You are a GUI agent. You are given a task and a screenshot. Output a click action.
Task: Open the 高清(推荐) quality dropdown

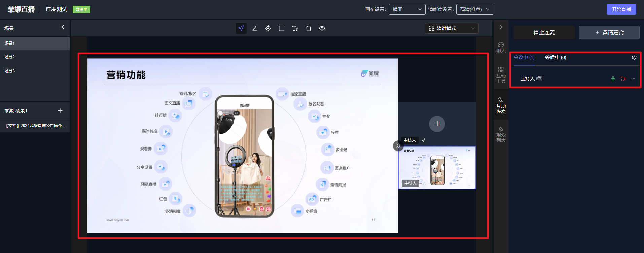[474, 9]
